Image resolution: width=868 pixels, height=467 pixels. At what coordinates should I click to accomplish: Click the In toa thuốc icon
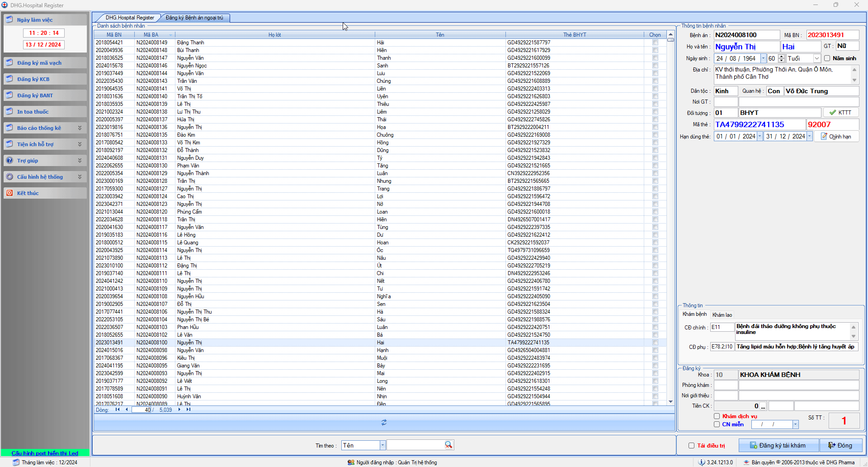[9, 111]
